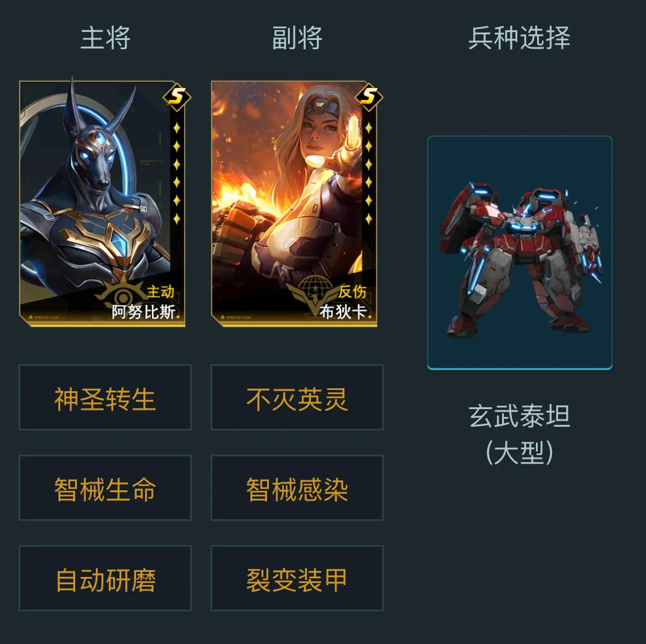Click the star column on 阿努比斯 card
This screenshot has width=646, height=644.
[177, 173]
